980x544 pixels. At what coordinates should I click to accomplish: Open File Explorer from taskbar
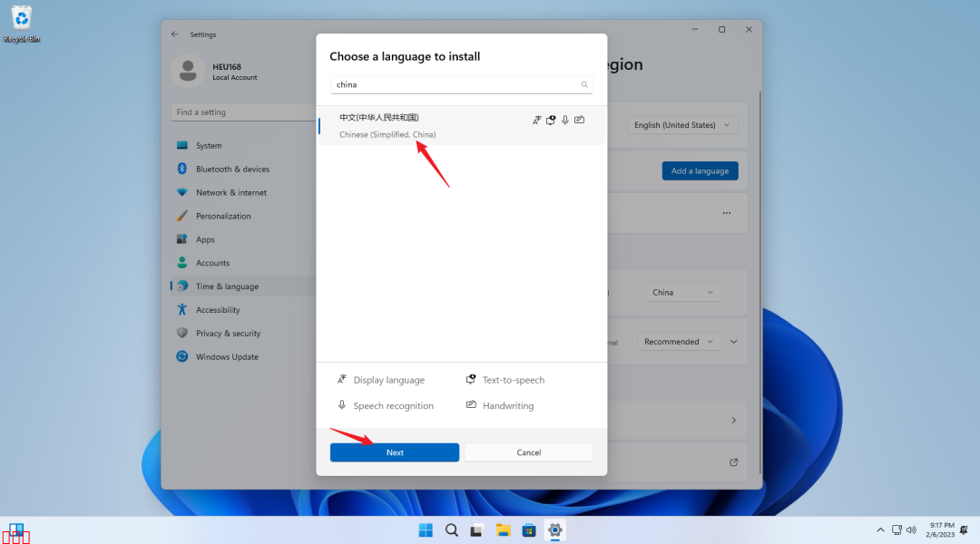pos(503,530)
